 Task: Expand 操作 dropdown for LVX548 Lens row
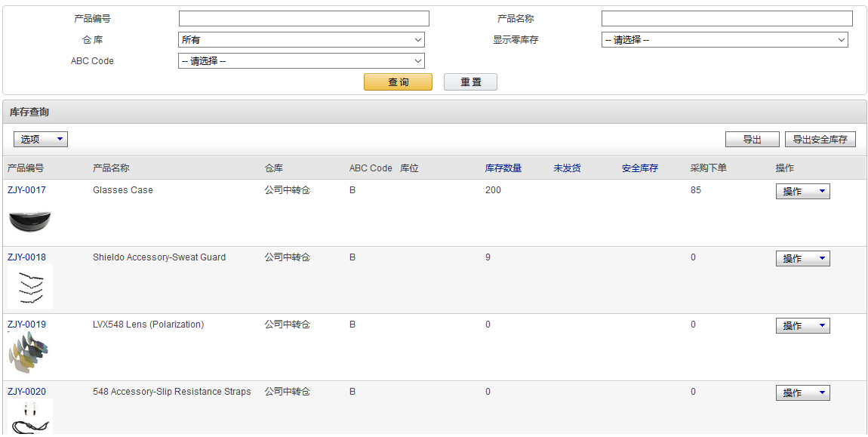click(802, 326)
